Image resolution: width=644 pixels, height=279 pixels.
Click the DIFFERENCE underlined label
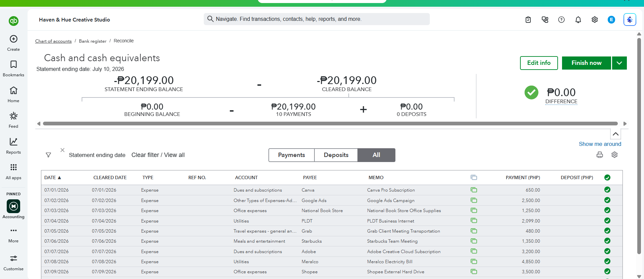pos(561,102)
